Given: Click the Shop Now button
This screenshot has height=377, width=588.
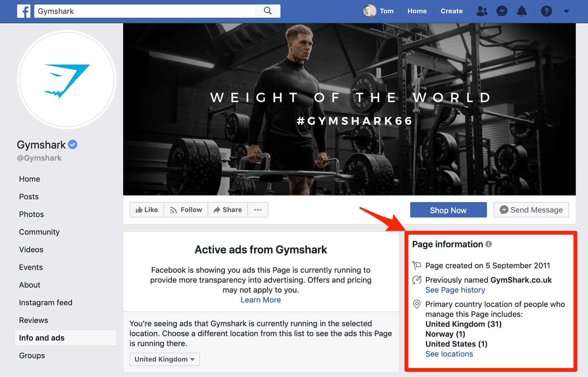Looking at the screenshot, I should pos(448,210).
